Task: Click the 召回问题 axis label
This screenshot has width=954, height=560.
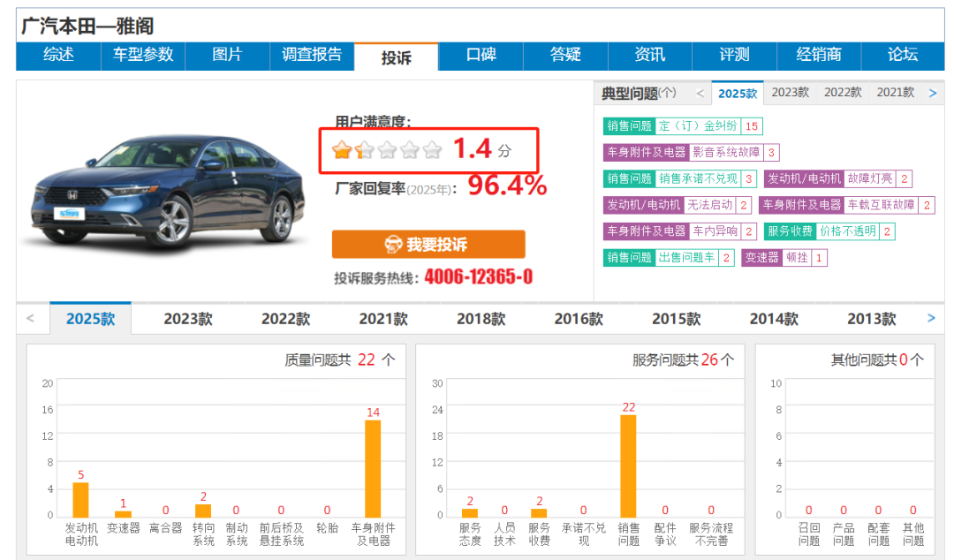Action: pyautogui.click(x=808, y=534)
